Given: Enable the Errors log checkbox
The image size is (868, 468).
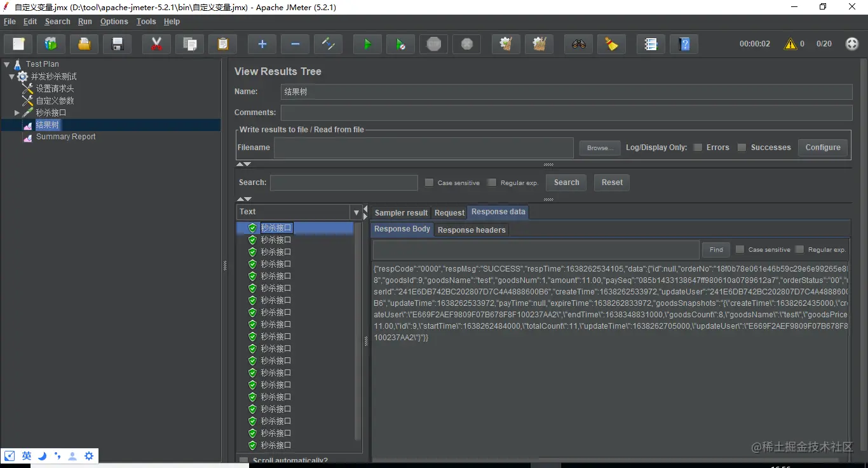Looking at the screenshot, I should (x=698, y=148).
